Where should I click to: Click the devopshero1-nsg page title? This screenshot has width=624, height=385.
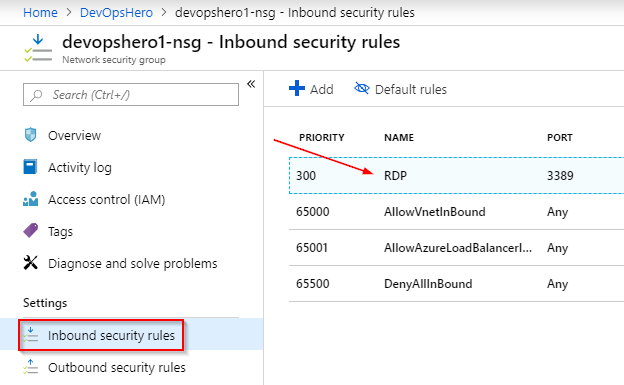tap(231, 42)
